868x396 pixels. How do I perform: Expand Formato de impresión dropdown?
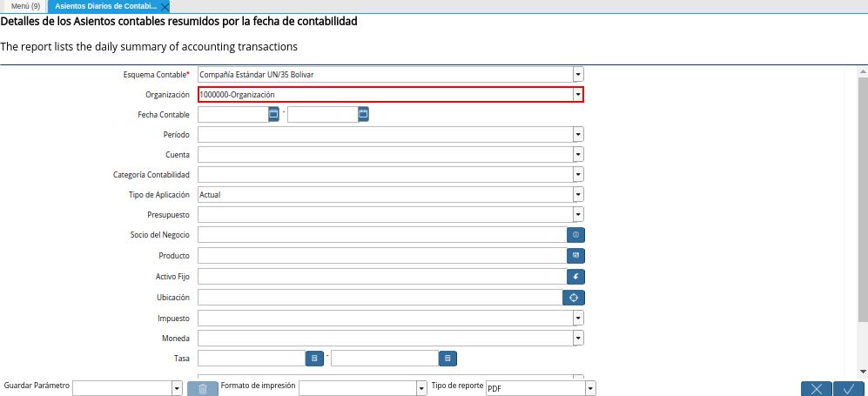pyautogui.click(x=421, y=389)
